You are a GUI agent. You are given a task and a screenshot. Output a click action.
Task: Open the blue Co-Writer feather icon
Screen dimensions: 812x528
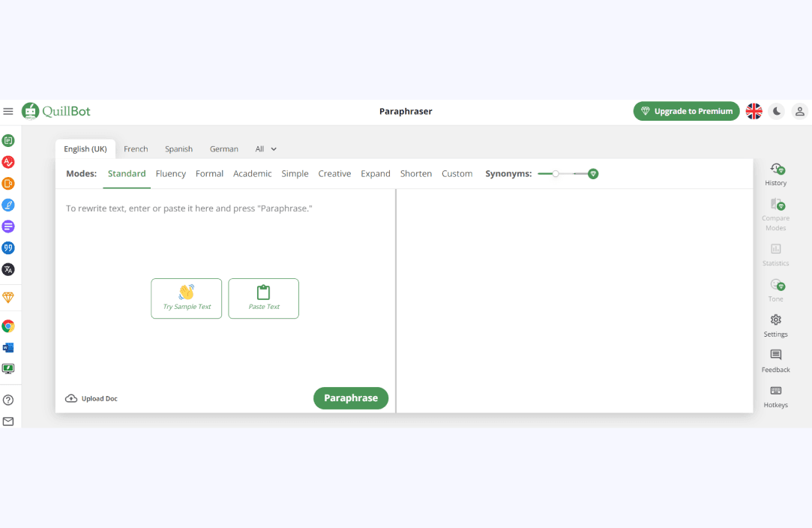click(8, 205)
